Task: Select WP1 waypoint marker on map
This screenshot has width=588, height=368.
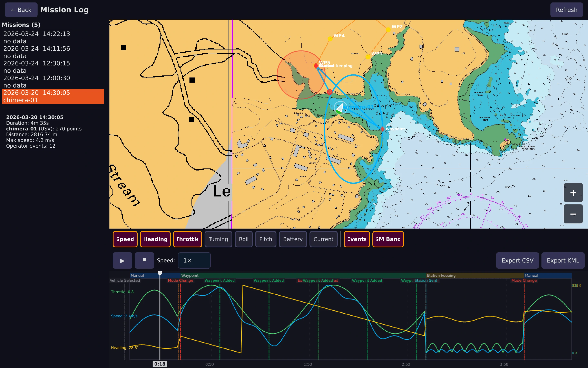Action: tap(368, 57)
